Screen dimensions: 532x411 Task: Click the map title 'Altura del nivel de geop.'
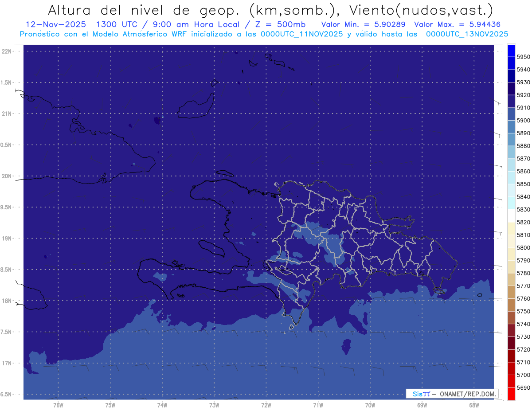point(145,10)
